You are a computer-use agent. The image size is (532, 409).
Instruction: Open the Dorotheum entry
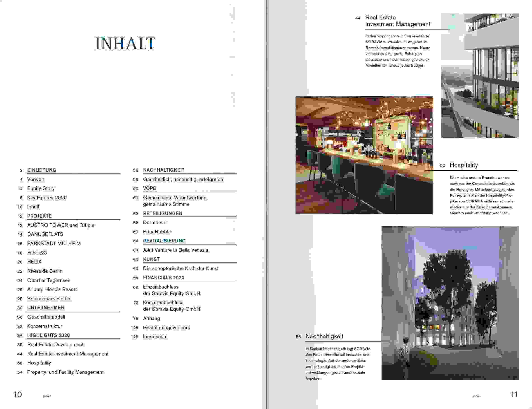coord(155,223)
